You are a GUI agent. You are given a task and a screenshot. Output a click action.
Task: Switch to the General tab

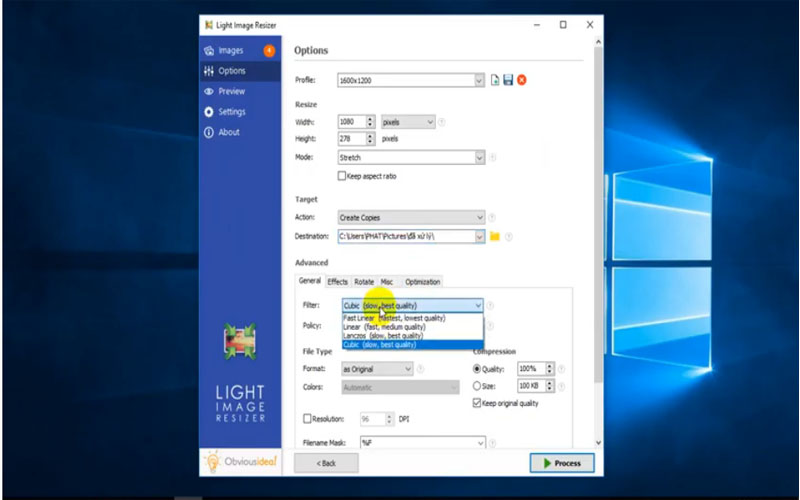point(309,281)
